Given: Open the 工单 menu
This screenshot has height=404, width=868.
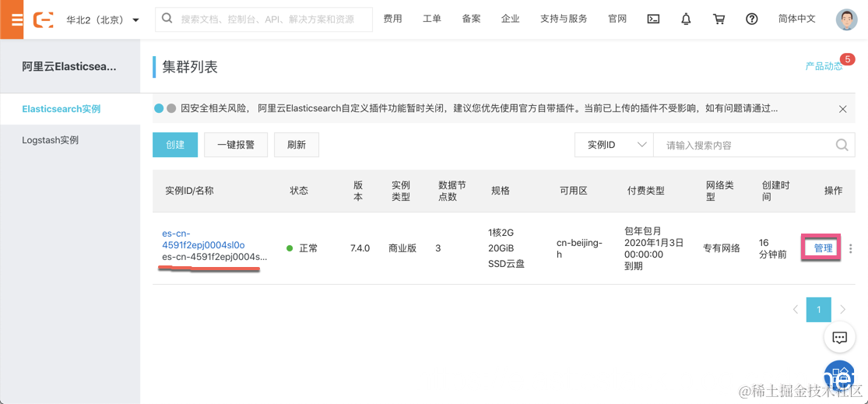Looking at the screenshot, I should point(432,19).
